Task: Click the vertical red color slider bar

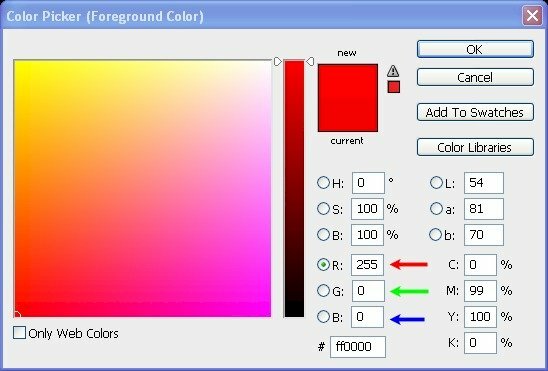Action: (294, 189)
